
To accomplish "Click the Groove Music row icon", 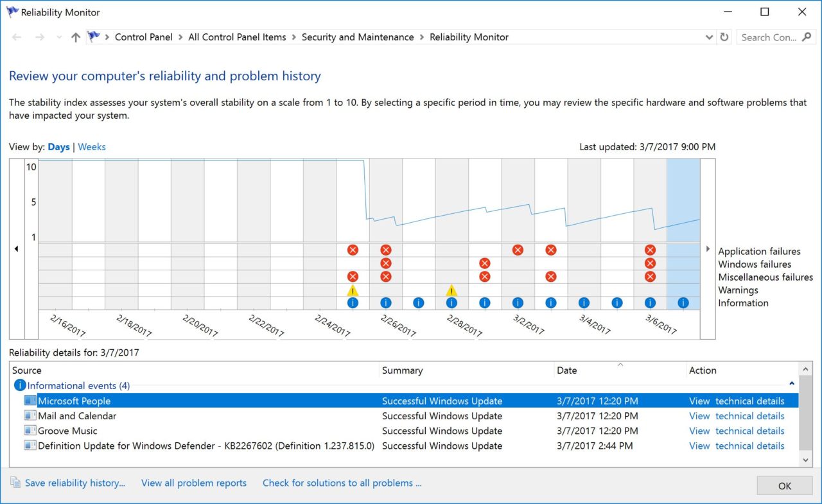I will click(x=30, y=431).
